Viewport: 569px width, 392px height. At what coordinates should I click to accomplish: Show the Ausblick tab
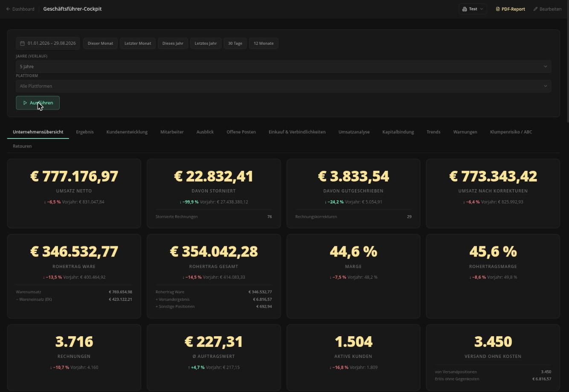click(205, 132)
